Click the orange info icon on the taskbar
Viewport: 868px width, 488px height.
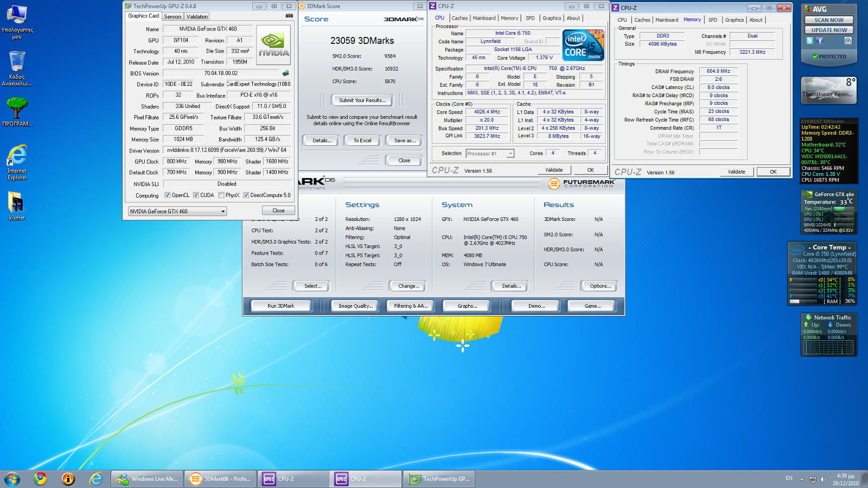click(68, 479)
